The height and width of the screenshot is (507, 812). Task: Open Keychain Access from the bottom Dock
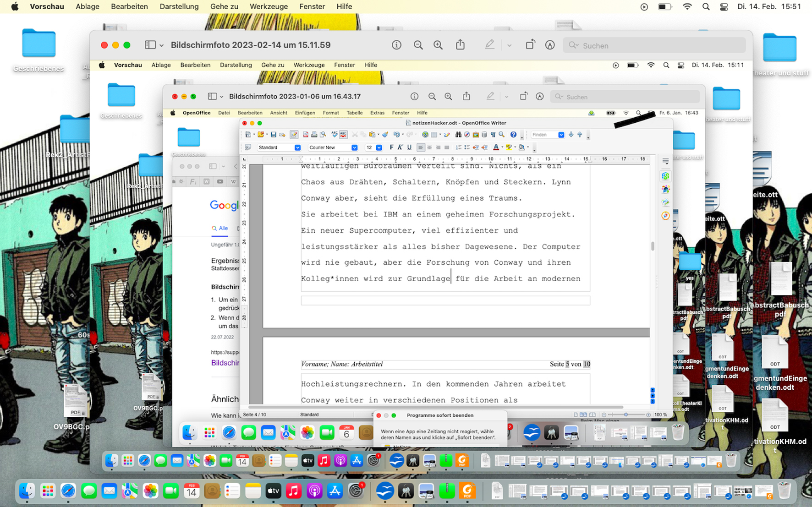pos(406,491)
